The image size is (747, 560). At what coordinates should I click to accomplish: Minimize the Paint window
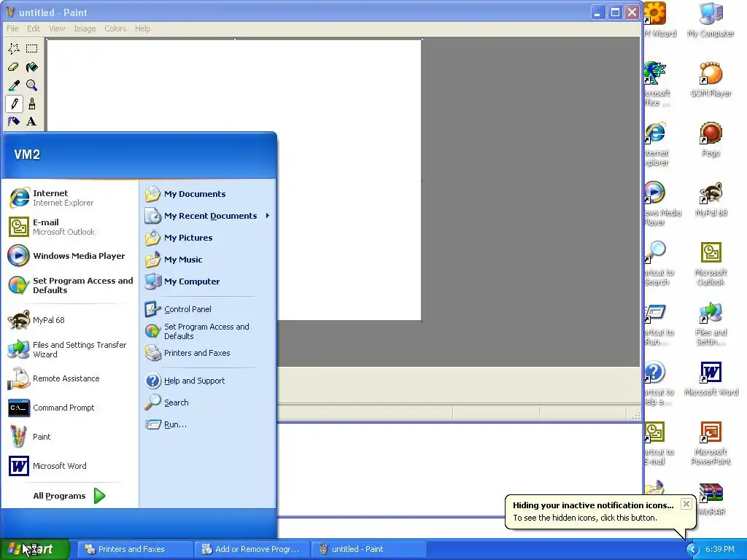(x=598, y=12)
